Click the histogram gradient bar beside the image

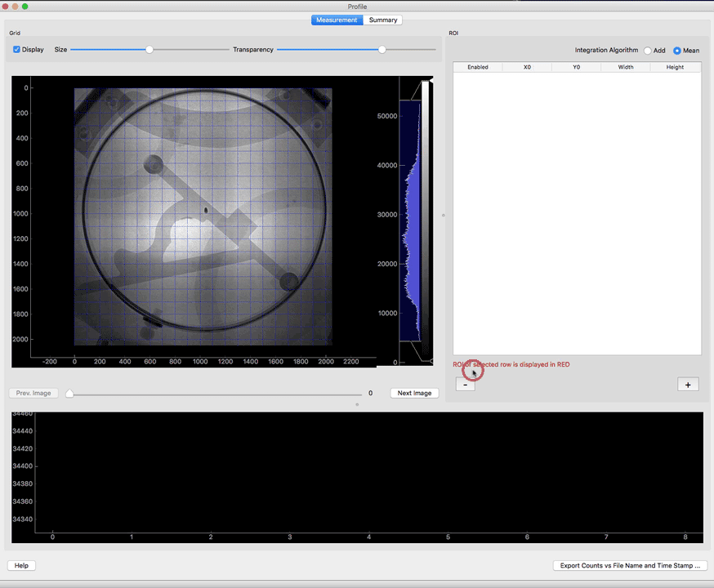pos(424,220)
